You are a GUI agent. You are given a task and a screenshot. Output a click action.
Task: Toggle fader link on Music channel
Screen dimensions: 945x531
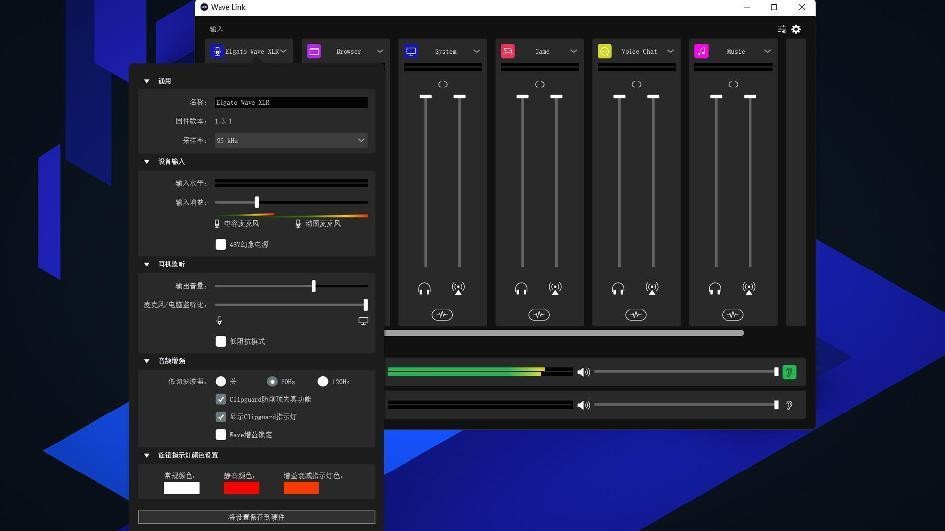(x=733, y=84)
